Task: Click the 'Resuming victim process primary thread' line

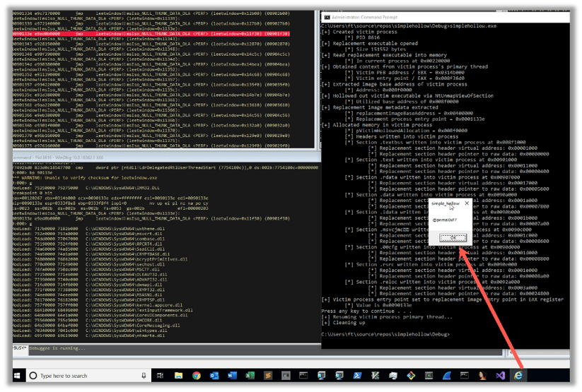Action: pyautogui.click(x=387, y=316)
